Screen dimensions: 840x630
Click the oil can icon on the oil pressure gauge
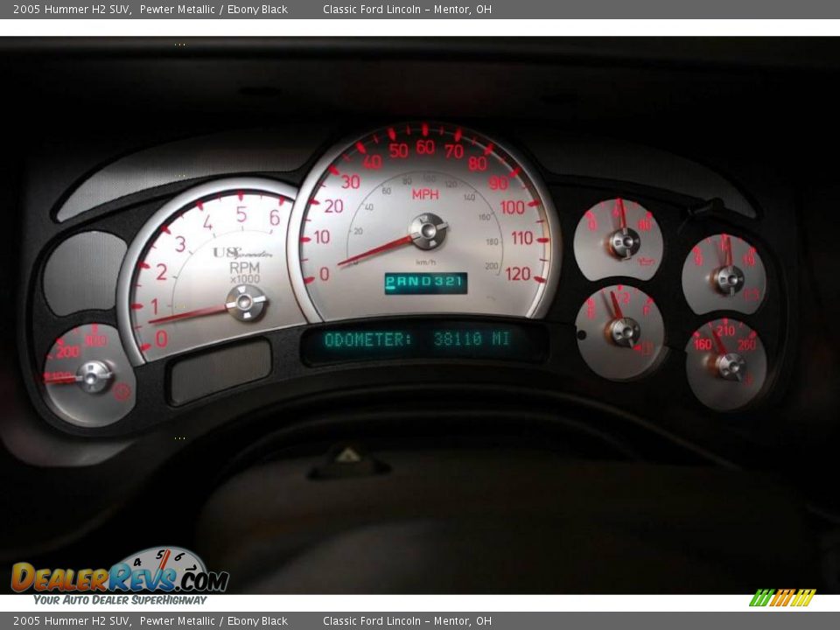[x=646, y=262]
